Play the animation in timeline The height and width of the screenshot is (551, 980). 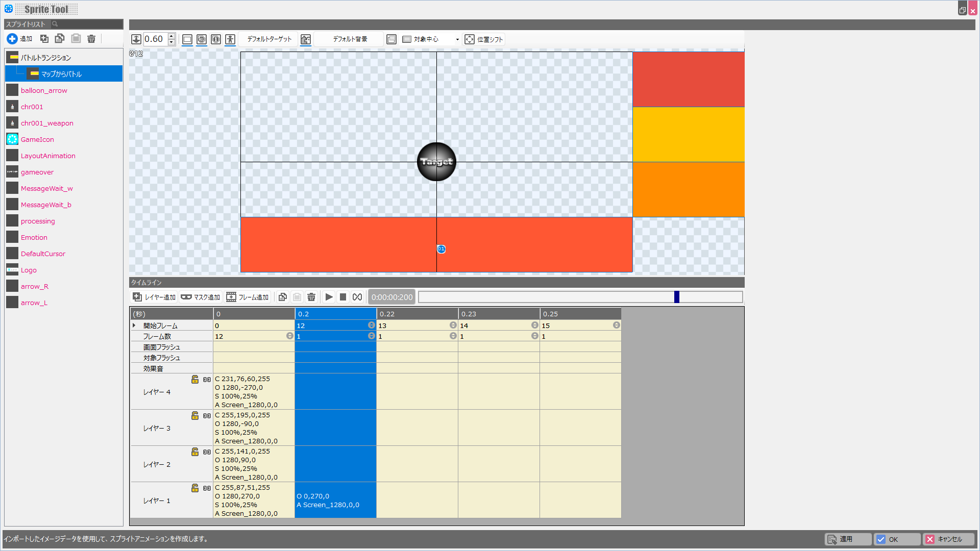pyautogui.click(x=329, y=297)
